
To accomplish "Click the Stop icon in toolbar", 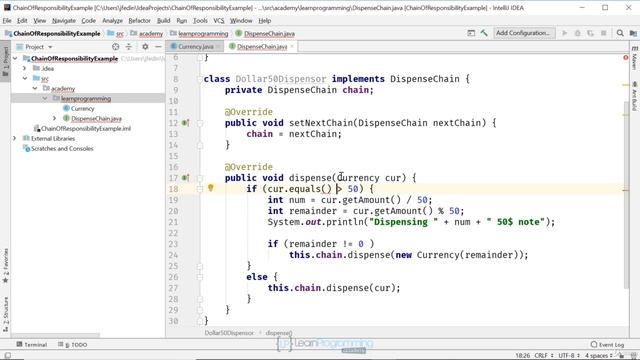I will pyautogui.click(x=603, y=33).
